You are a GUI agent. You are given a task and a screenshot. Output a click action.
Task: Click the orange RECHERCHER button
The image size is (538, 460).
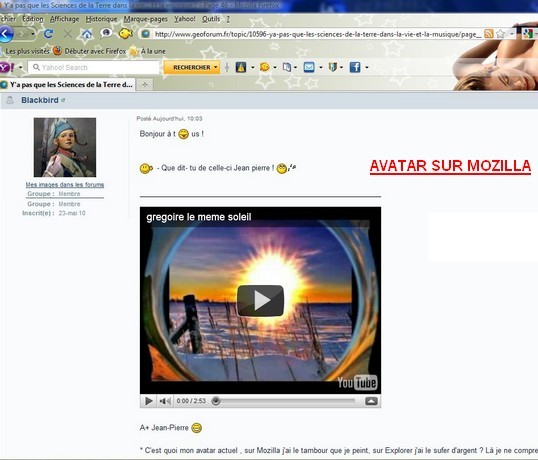[191, 67]
